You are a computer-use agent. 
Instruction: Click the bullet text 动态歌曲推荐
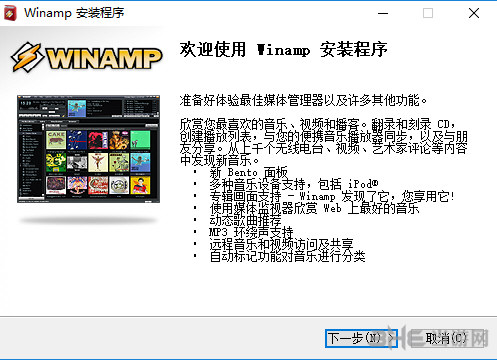tap(245, 220)
